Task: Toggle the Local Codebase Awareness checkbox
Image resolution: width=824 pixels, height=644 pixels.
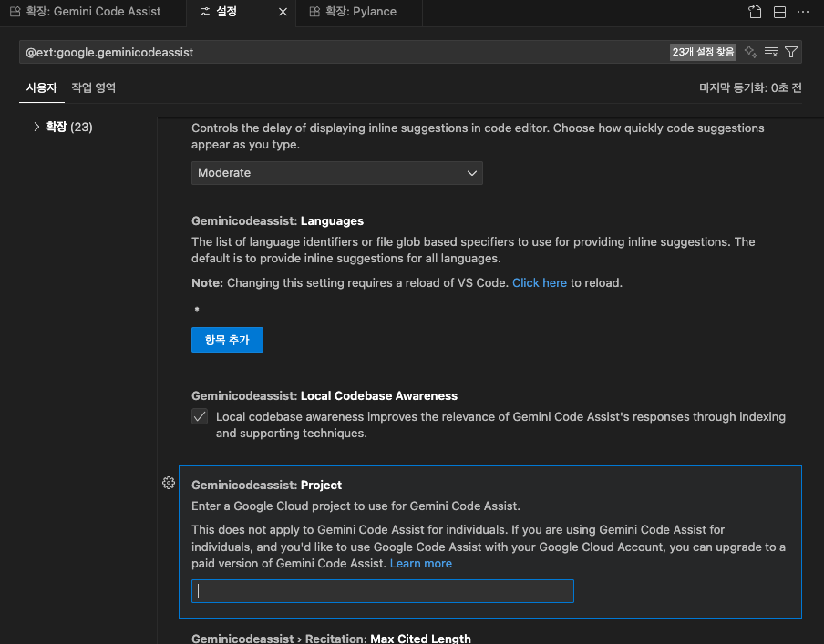Action: [200, 416]
